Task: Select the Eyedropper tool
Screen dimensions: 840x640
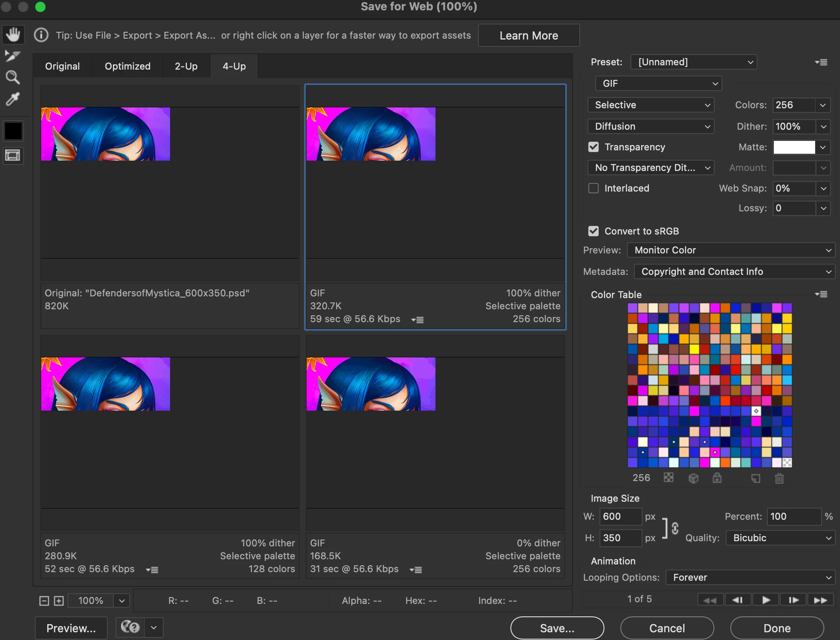Action: (12, 99)
